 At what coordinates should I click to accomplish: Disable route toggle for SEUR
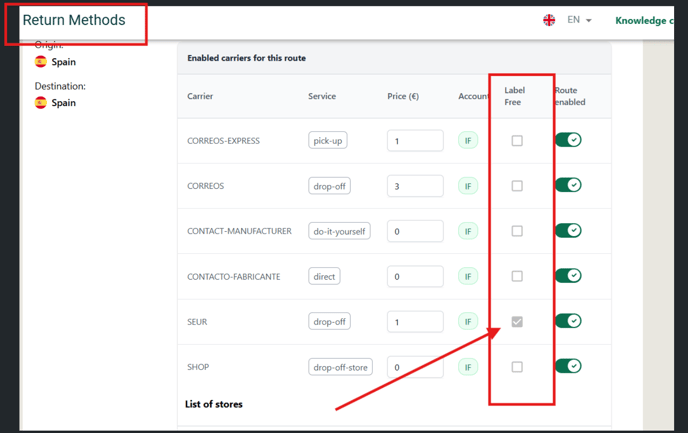568,321
